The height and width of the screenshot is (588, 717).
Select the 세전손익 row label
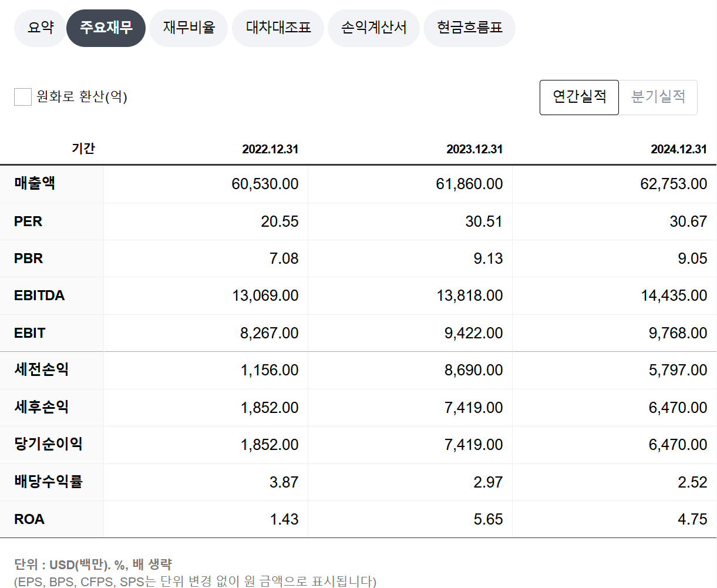coord(41,369)
